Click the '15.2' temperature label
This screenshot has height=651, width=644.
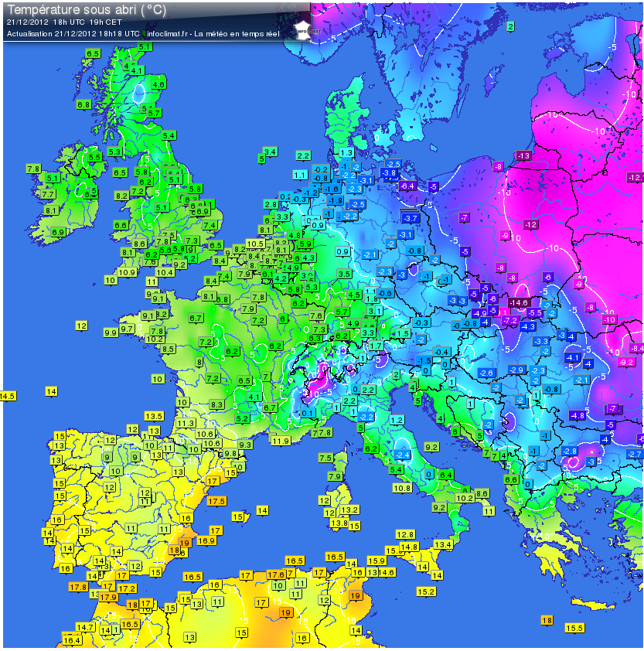427,591
